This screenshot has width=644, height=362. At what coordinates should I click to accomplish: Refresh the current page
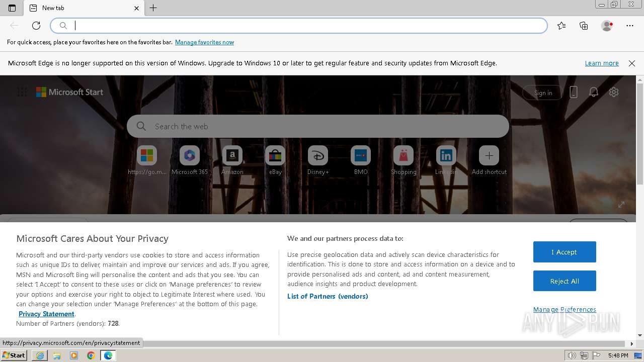pos(36,26)
